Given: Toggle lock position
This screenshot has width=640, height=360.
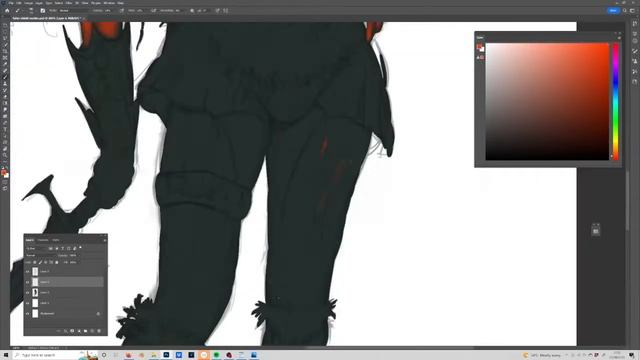Looking at the screenshot, I should pos(46,262).
